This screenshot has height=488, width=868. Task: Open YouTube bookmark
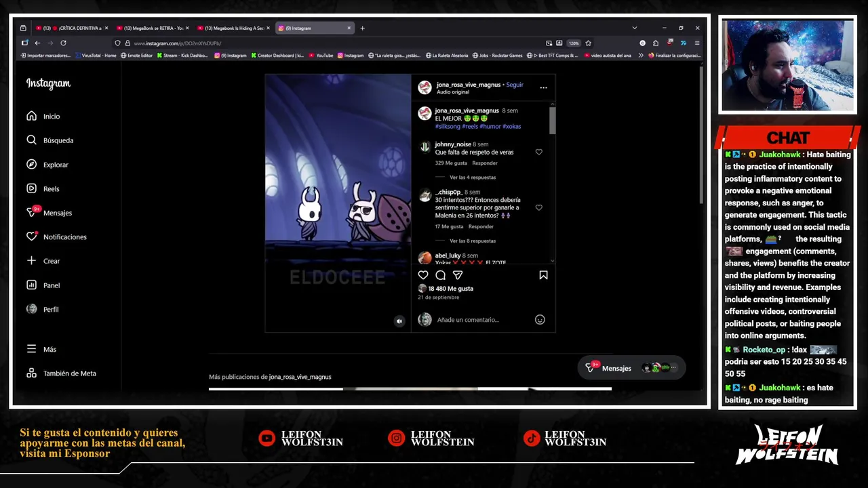pos(321,56)
